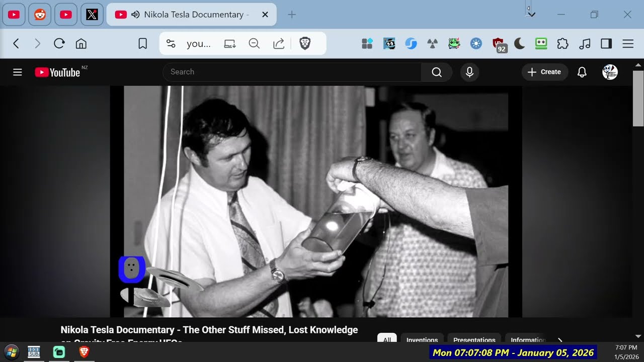644x362 pixels.
Task: Select the Presentations filter chip
Action: tap(474, 338)
